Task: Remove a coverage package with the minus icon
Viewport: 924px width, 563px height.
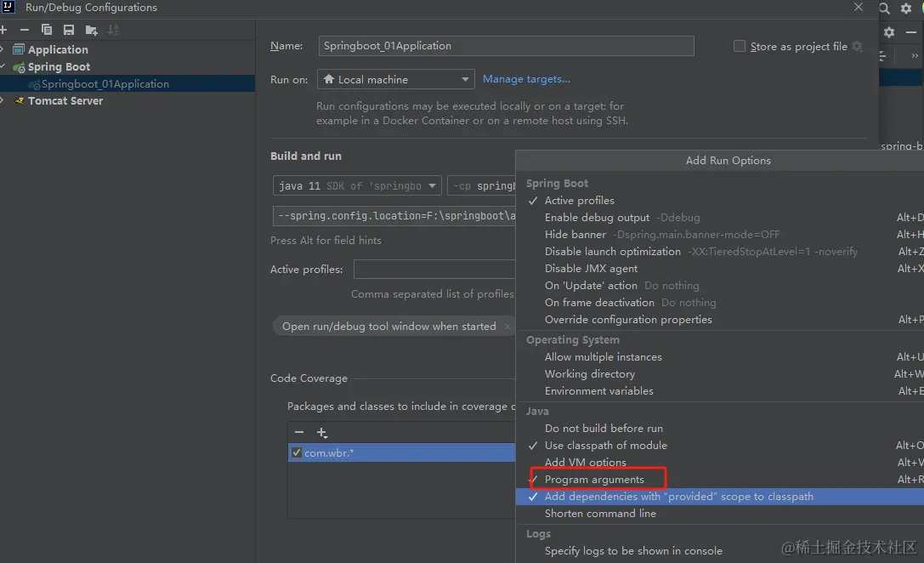Action: point(299,432)
